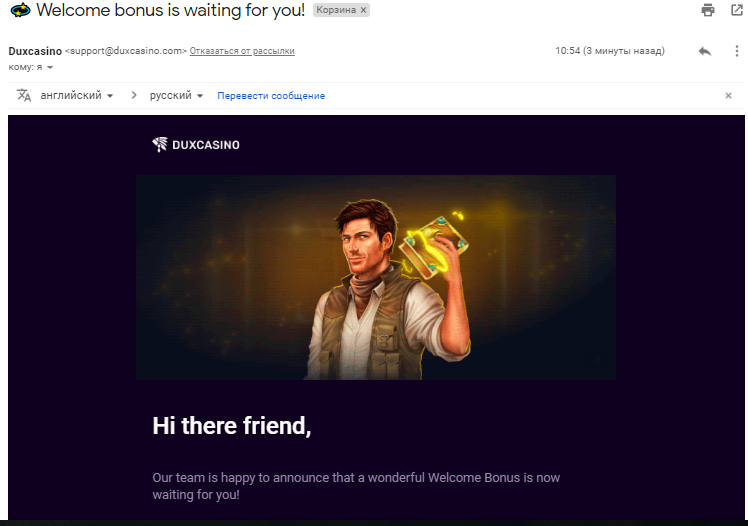Click the Отказаться от рассылки unsubscribe link
Image resolution: width=748 pixels, height=526 pixels.
pyautogui.click(x=242, y=51)
